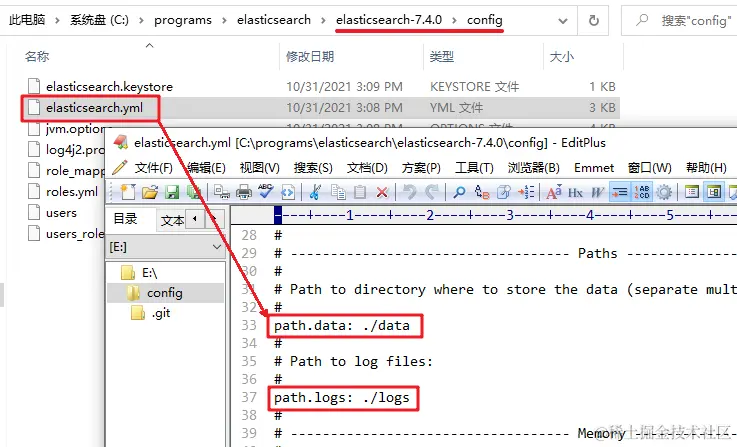This screenshot has width=737, height=447.
Task: Sort by the 大小 column header
Action: (x=562, y=56)
